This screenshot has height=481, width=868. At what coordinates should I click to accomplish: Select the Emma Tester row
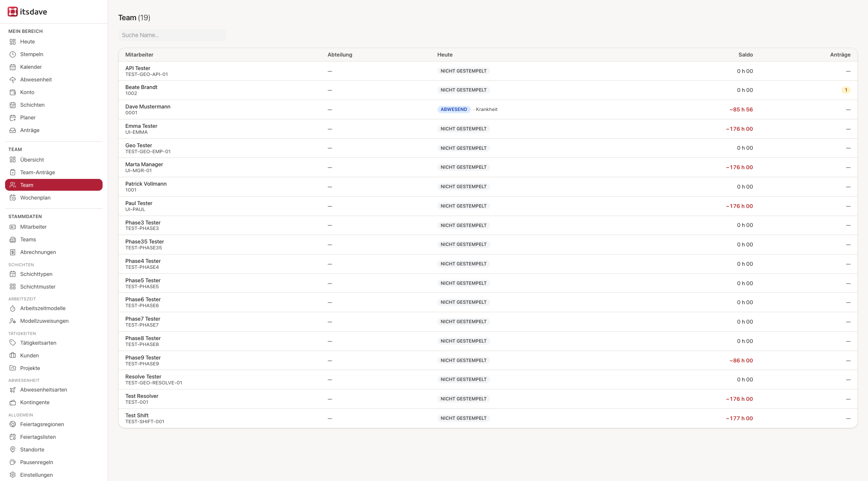[x=488, y=129]
